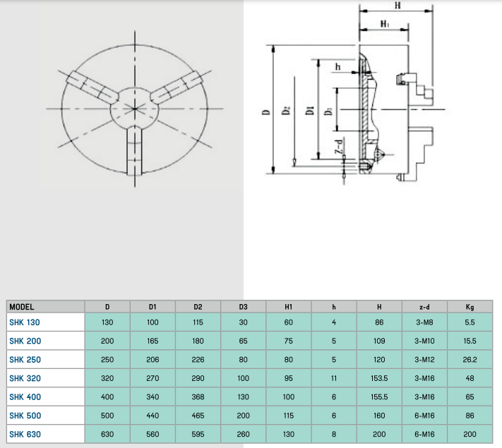Image resolution: width=502 pixels, height=448 pixels.
Task: Select D2 value 226 for SHK 250
Action: (198, 360)
